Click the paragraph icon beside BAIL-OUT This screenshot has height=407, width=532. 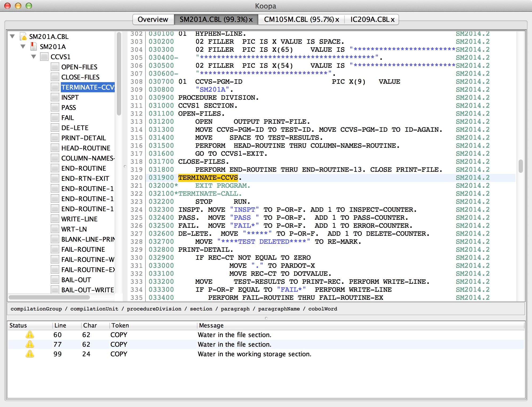pyautogui.click(x=55, y=280)
